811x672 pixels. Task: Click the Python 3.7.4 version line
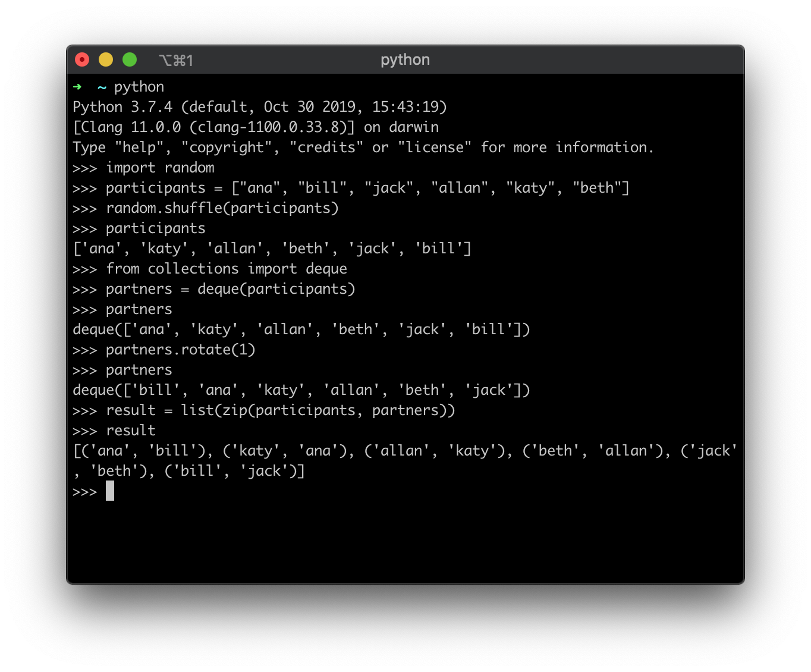260,107
